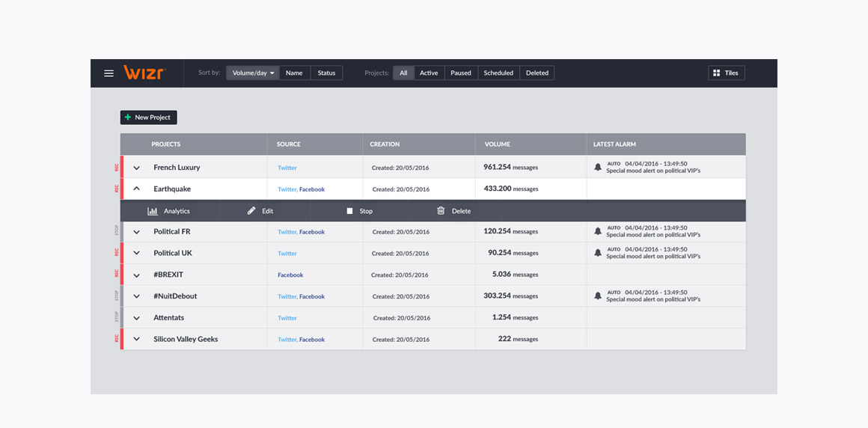Select the Silicon Valley Geeks project name
This screenshot has width=868, height=428.
(186, 339)
